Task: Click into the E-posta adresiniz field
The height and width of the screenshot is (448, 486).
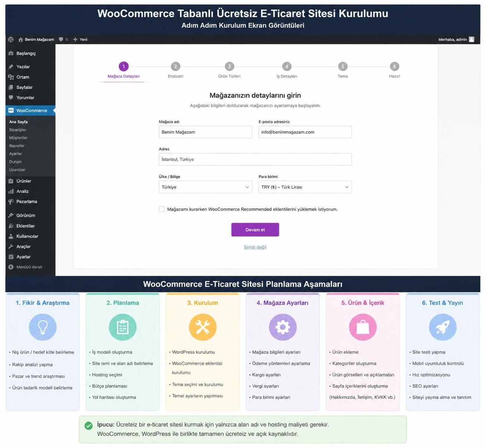Action: [305, 132]
